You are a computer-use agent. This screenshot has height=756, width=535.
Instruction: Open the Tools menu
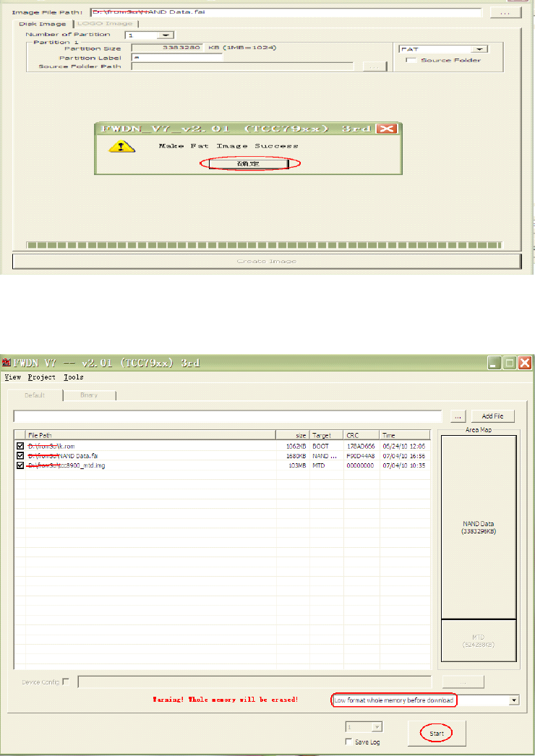click(x=73, y=377)
